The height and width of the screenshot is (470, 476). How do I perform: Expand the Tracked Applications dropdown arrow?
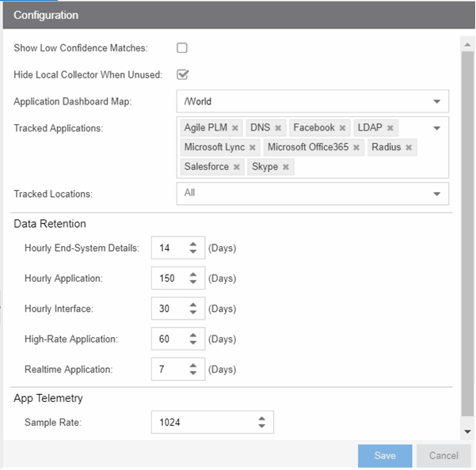click(436, 128)
